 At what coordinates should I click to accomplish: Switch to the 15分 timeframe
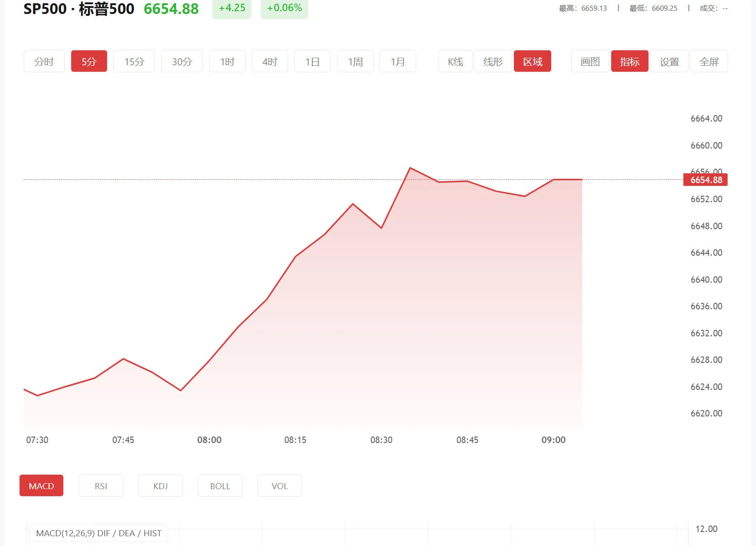tap(134, 61)
